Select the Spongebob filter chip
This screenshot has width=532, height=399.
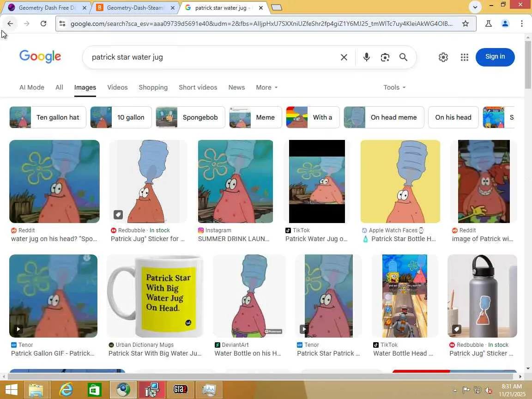tap(190, 117)
